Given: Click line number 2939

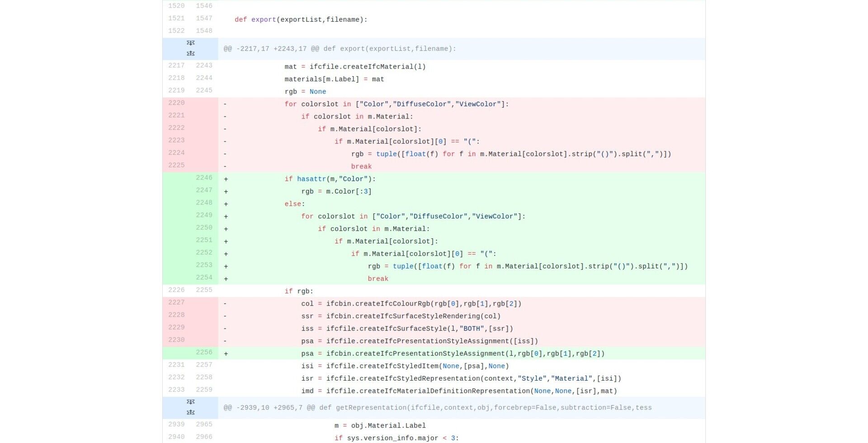Looking at the screenshot, I should tap(176, 424).
